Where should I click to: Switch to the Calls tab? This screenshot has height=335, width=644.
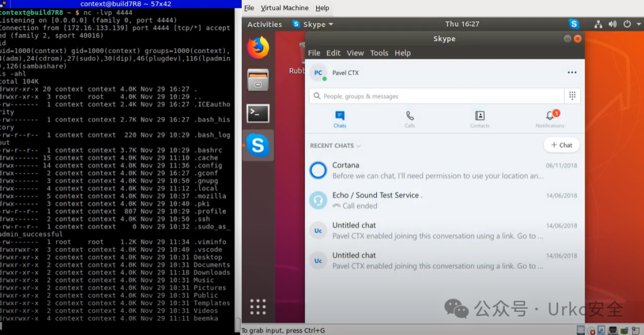click(x=410, y=119)
